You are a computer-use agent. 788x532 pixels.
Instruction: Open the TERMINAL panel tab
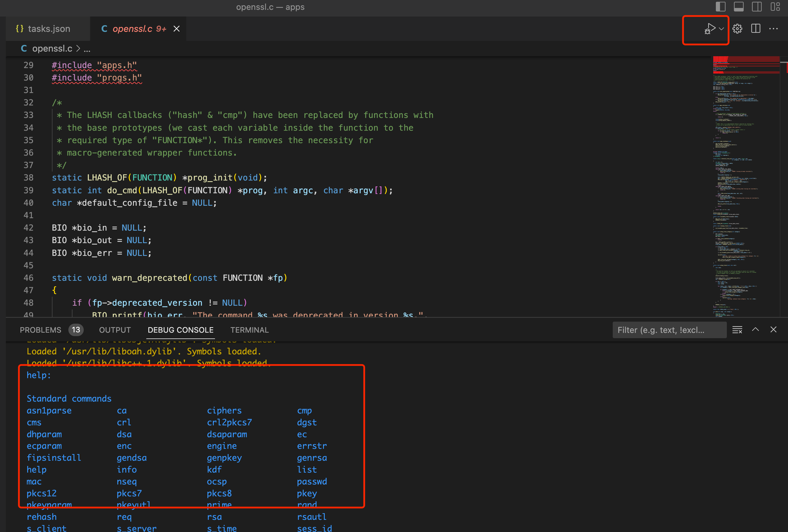point(249,330)
